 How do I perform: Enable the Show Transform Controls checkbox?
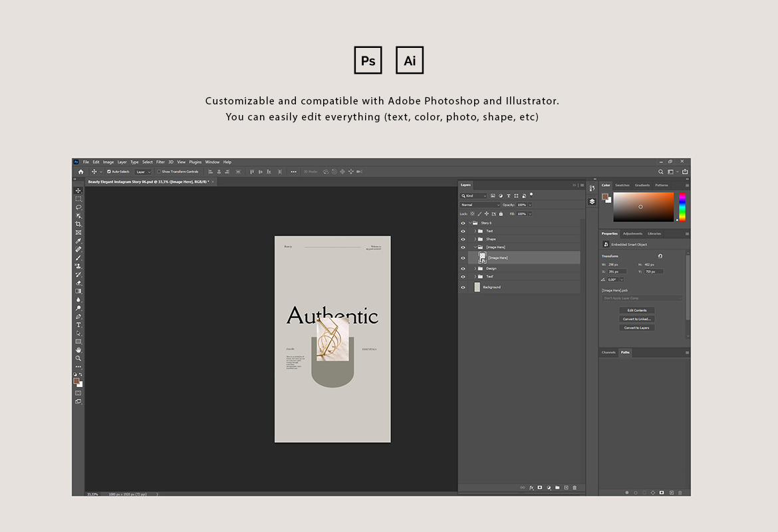(159, 172)
